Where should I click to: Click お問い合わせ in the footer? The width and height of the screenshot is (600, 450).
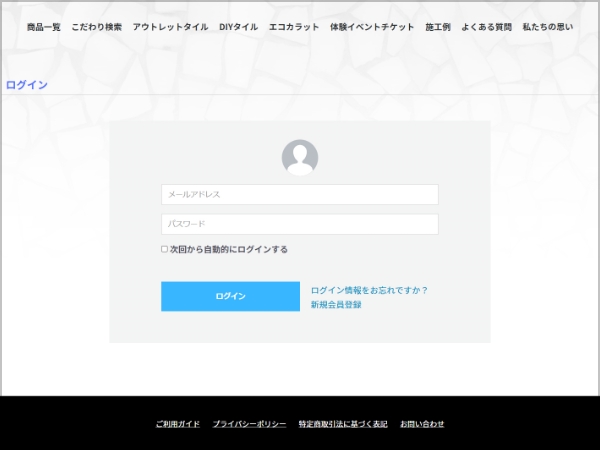(x=422, y=424)
